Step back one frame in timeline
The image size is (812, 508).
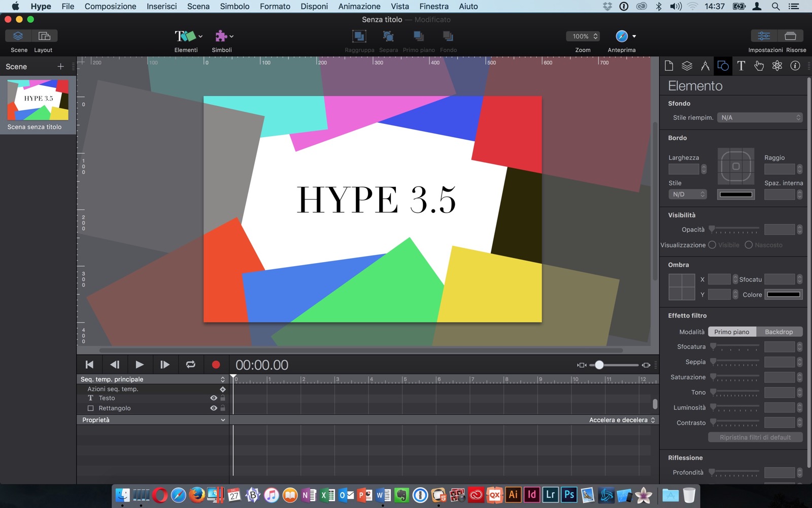(115, 365)
